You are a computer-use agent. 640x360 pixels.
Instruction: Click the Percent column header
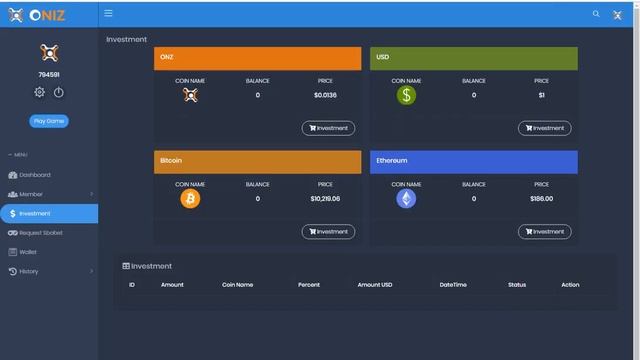[x=309, y=285]
